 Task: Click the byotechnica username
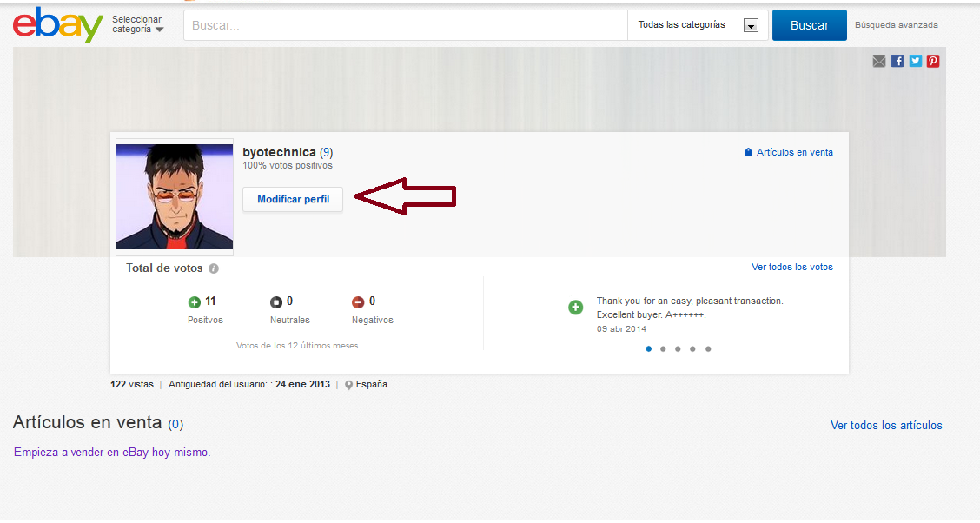(x=280, y=152)
